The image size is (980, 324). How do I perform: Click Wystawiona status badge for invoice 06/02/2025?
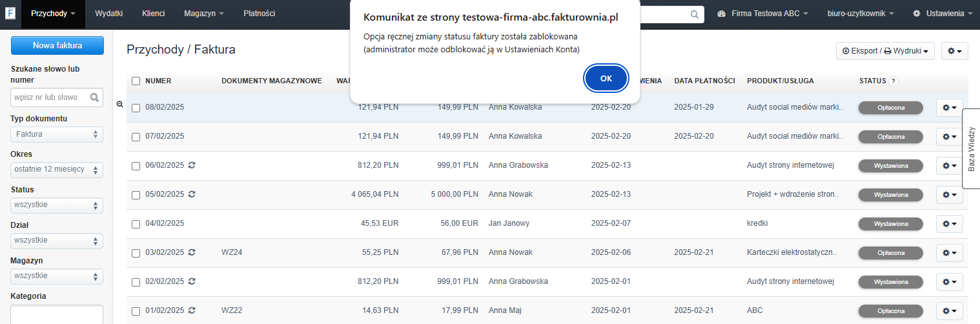point(890,166)
